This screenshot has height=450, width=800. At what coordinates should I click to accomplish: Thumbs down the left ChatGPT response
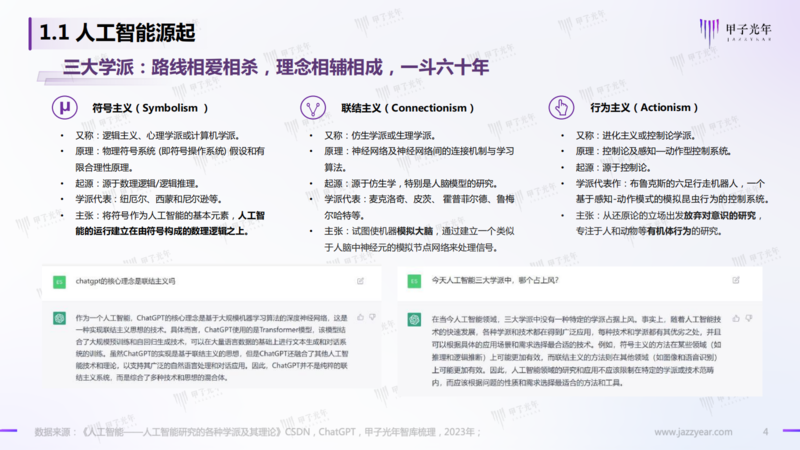tap(372, 317)
